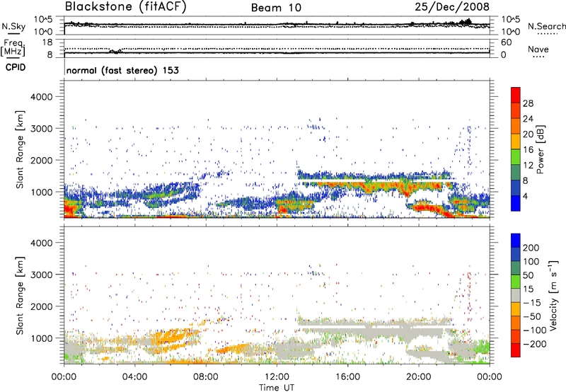Click the "Velocity [m s-1]" colorbar title
This screenshot has width=566, height=392.
(553, 295)
